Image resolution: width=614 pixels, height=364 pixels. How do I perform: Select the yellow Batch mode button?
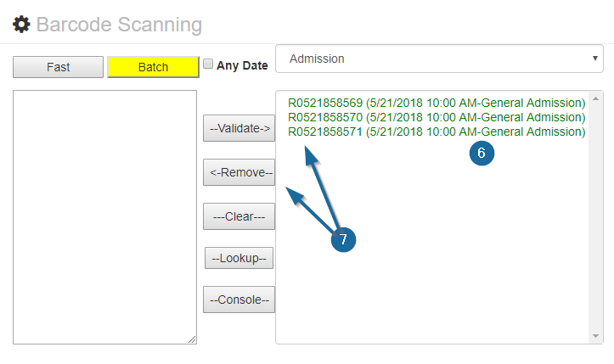[x=153, y=67]
